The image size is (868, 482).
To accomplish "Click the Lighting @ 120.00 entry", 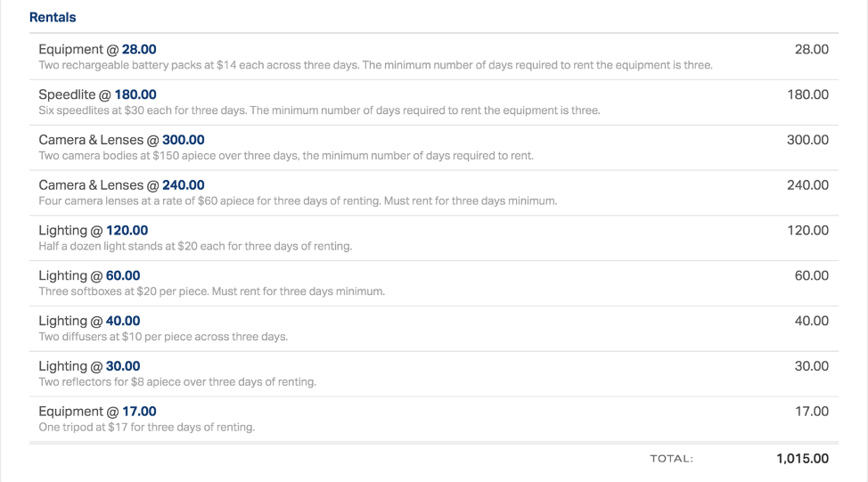I will (x=434, y=238).
